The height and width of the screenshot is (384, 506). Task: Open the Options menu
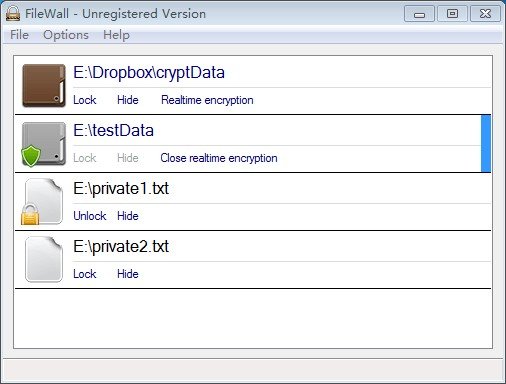click(x=66, y=35)
